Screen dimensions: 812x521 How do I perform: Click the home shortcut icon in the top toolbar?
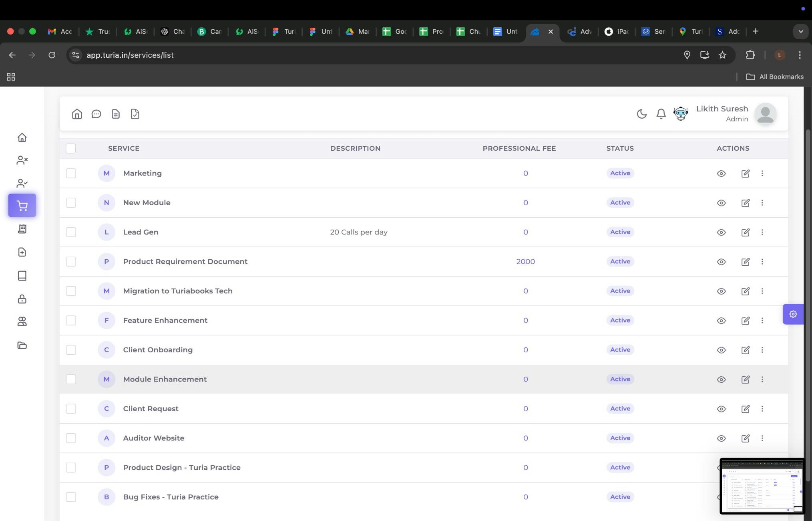77,114
